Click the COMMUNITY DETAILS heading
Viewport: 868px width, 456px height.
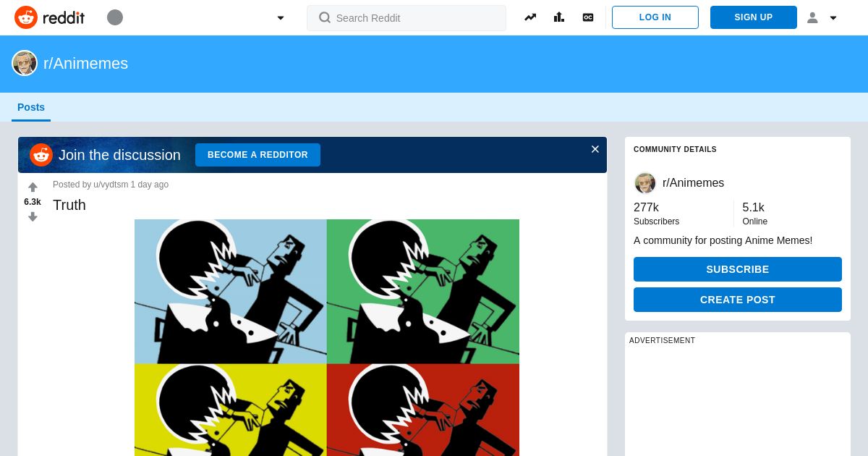(675, 150)
